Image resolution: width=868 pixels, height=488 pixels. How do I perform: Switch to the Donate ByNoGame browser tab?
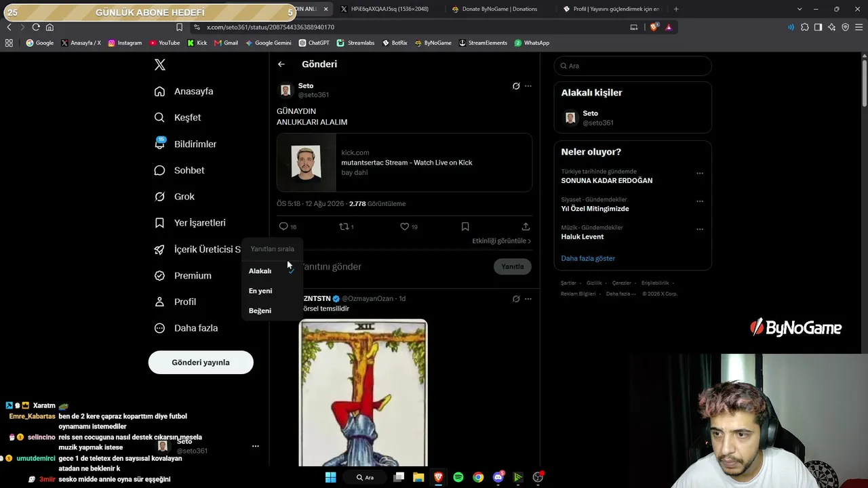[x=499, y=9]
